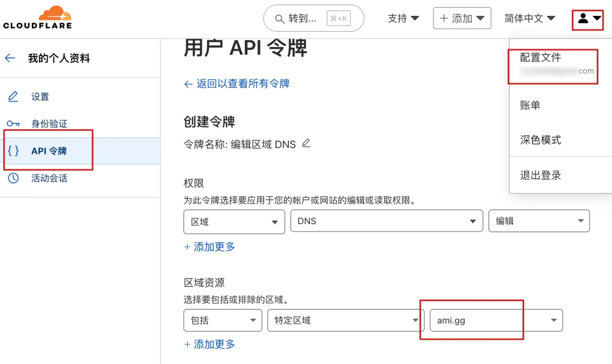This screenshot has height=364, width=612.
Task: Click the back arrow beside 我的个人资料
Action: click(10, 58)
